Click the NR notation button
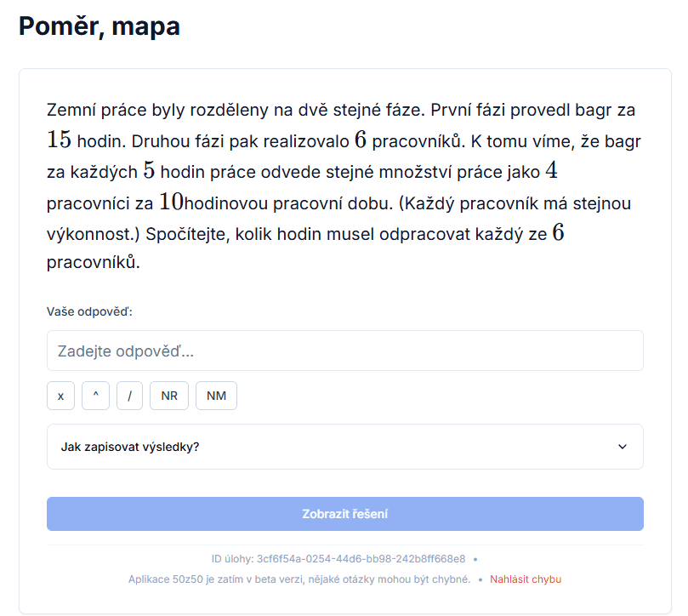Viewport: 688px width, 616px height. tap(168, 395)
